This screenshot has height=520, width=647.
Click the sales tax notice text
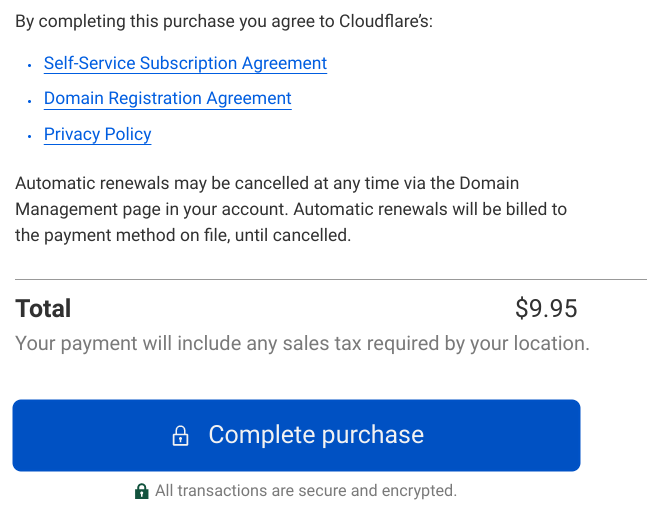tap(302, 344)
